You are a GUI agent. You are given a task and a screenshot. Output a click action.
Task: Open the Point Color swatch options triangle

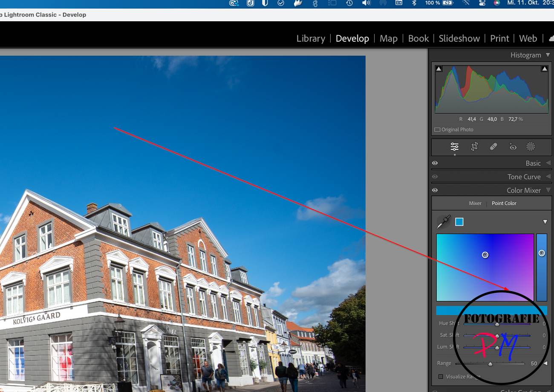[545, 222]
